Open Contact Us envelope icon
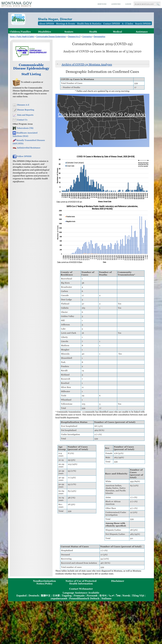 [15, 120]
